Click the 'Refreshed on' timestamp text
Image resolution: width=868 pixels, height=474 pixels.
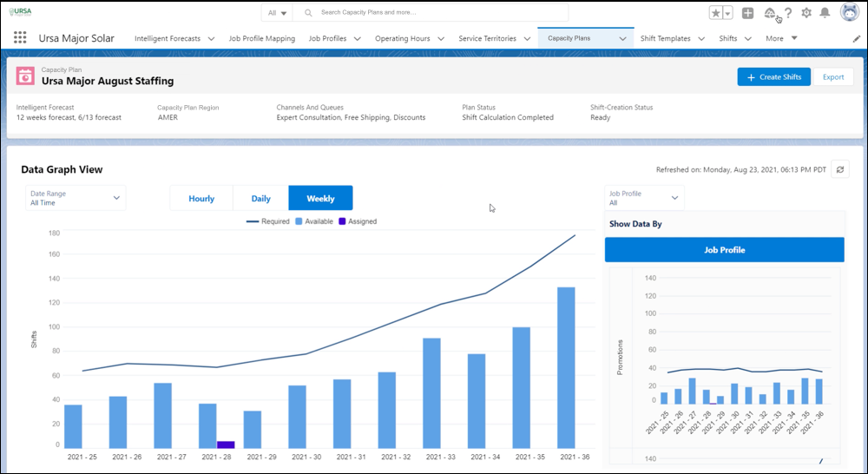(x=740, y=169)
